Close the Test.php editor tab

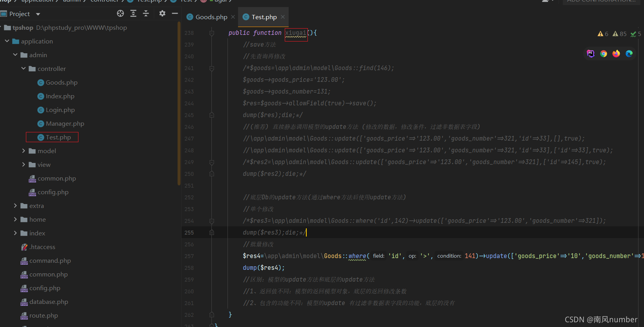pos(283,17)
